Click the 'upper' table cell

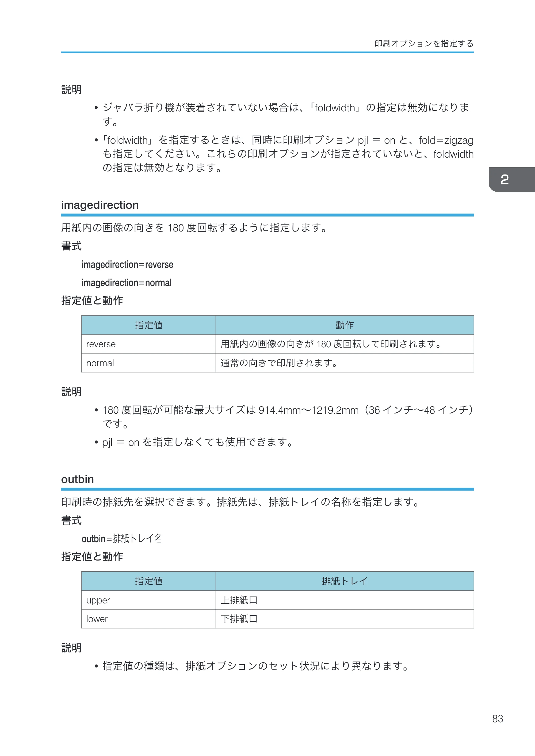coord(148,600)
